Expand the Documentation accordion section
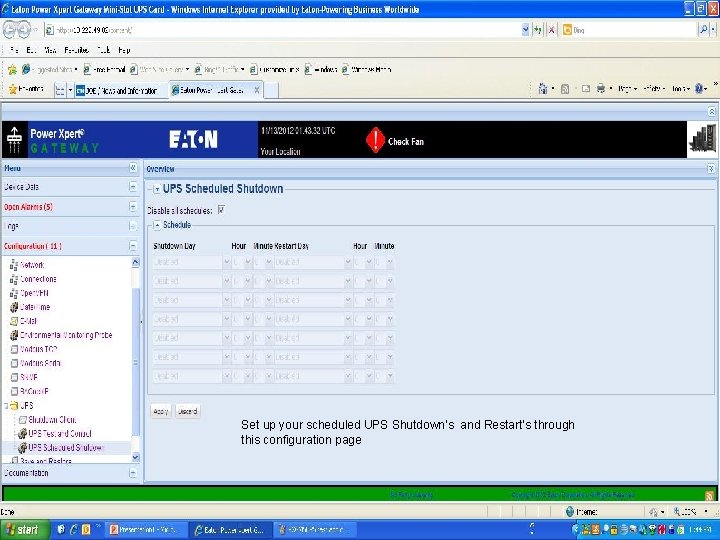 [133, 473]
